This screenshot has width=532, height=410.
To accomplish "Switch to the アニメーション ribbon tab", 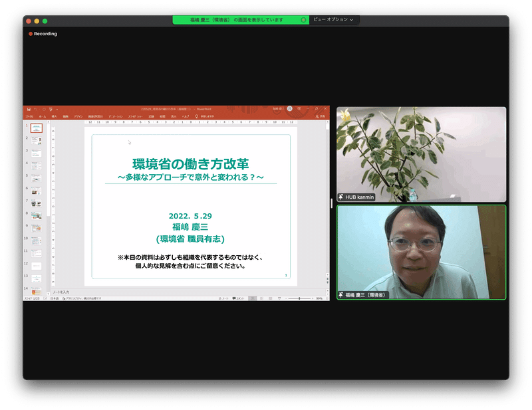I will (116, 116).
